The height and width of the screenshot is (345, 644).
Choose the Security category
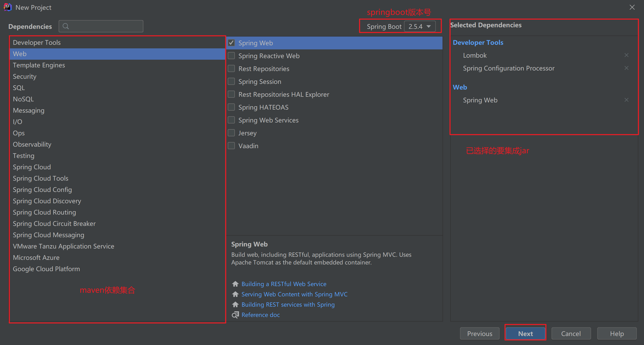point(24,76)
